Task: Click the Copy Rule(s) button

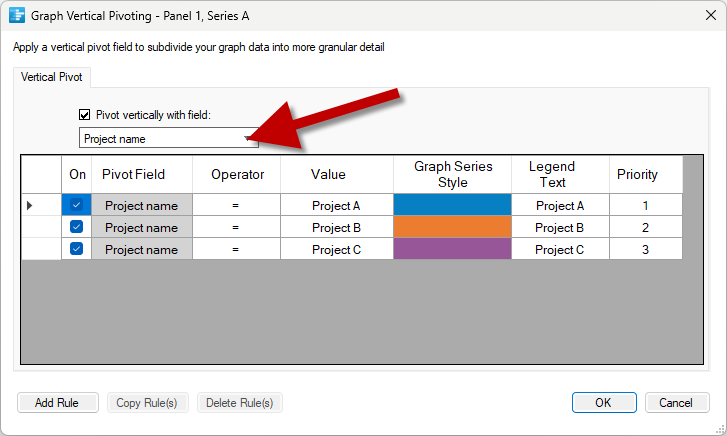Action: coord(147,402)
